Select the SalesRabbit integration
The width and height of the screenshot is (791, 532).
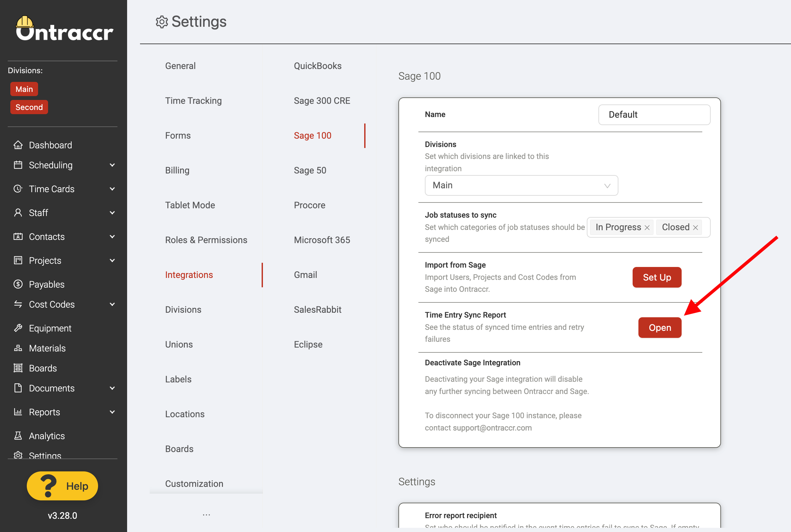tap(317, 310)
